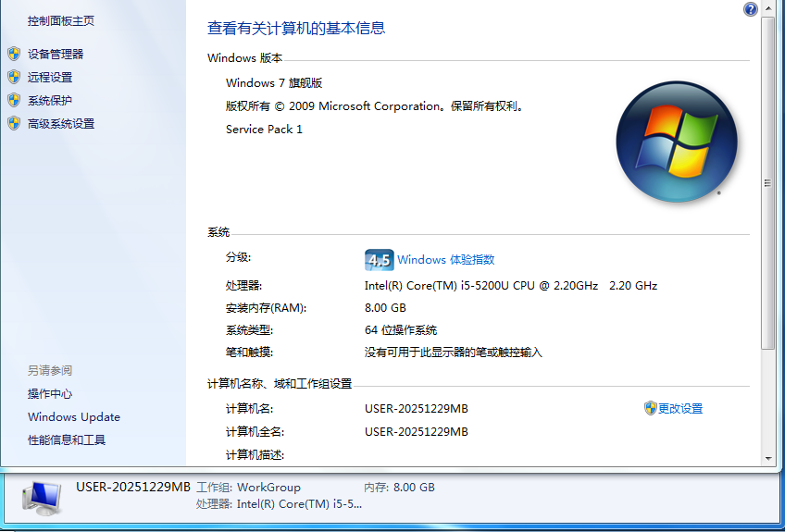Click the 分级 label
This screenshot has width=785, height=532.
pyautogui.click(x=238, y=257)
